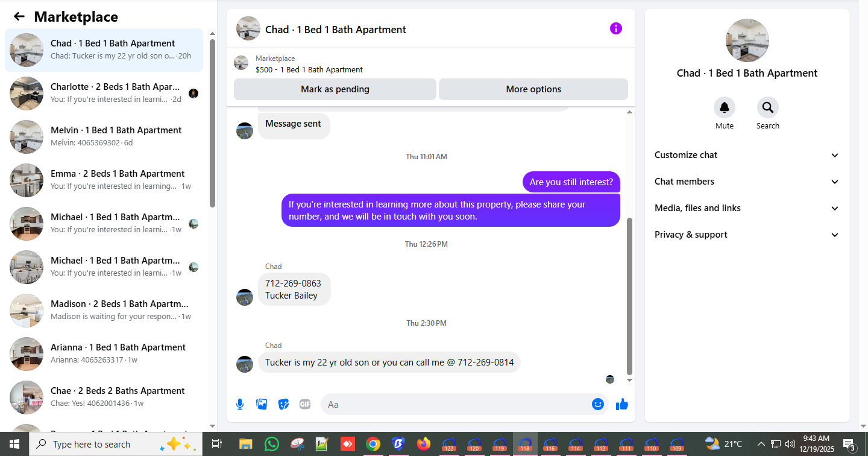Click the back arrow beside Marketplace
The width and height of the screenshot is (868, 456).
[x=19, y=17]
